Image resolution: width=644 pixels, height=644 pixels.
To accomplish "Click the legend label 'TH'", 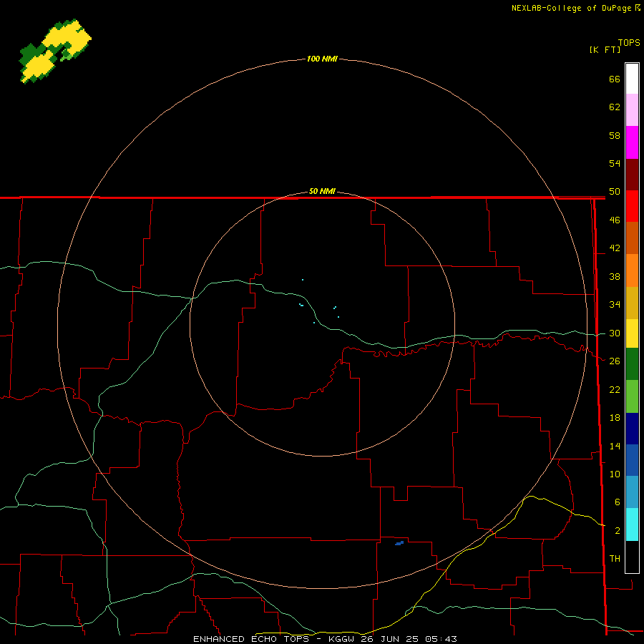I will pyautogui.click(x=615, y=559).
